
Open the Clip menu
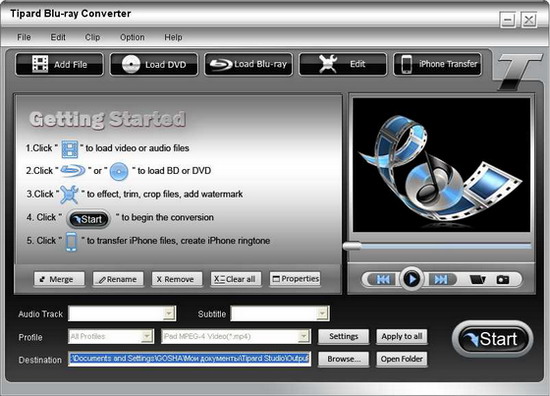pos(93,37)
